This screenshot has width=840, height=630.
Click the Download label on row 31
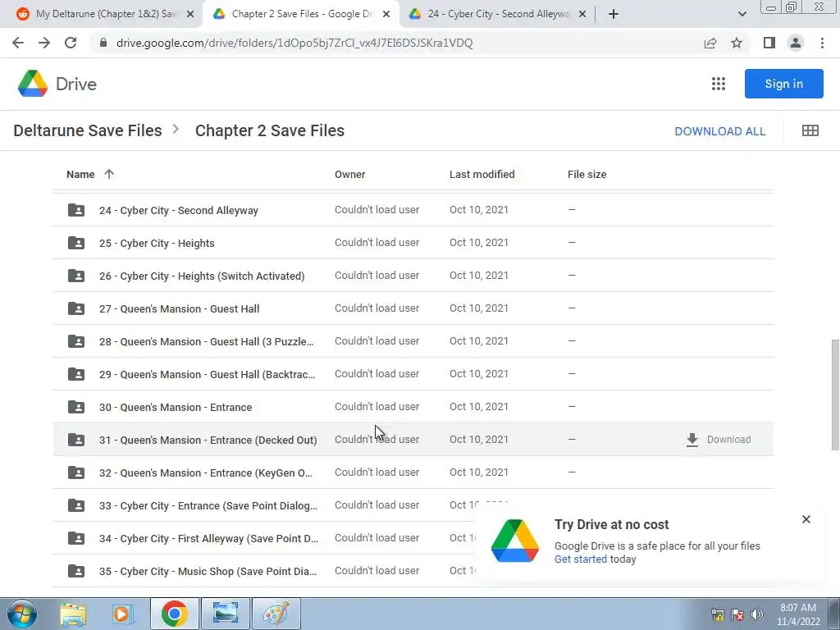pos(728,440)
